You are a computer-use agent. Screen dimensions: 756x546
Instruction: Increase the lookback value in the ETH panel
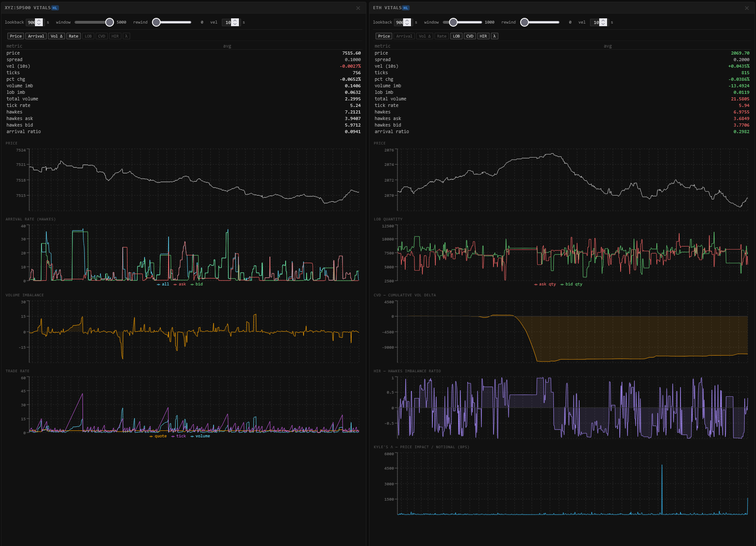[407, 21]
